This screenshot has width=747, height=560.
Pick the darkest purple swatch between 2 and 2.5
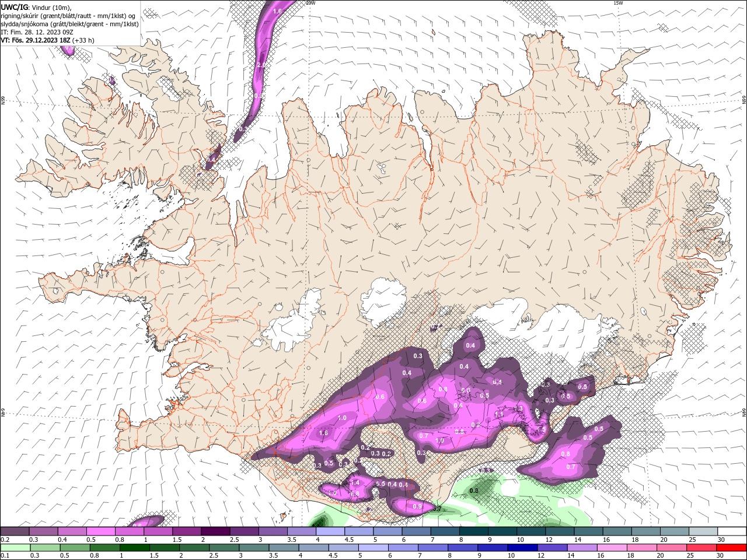coord(215,531)
